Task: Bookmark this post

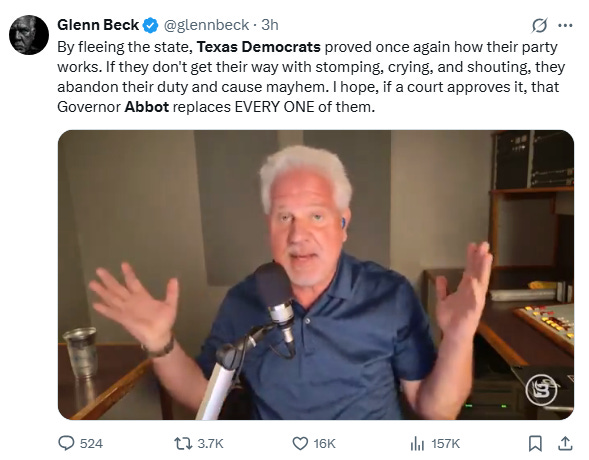Action: click(x=535, y=443)
